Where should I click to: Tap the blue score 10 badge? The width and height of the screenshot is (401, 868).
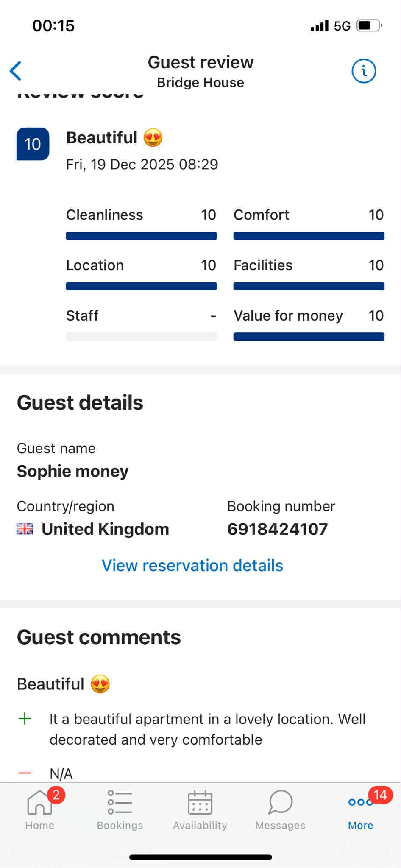point(33,144)
